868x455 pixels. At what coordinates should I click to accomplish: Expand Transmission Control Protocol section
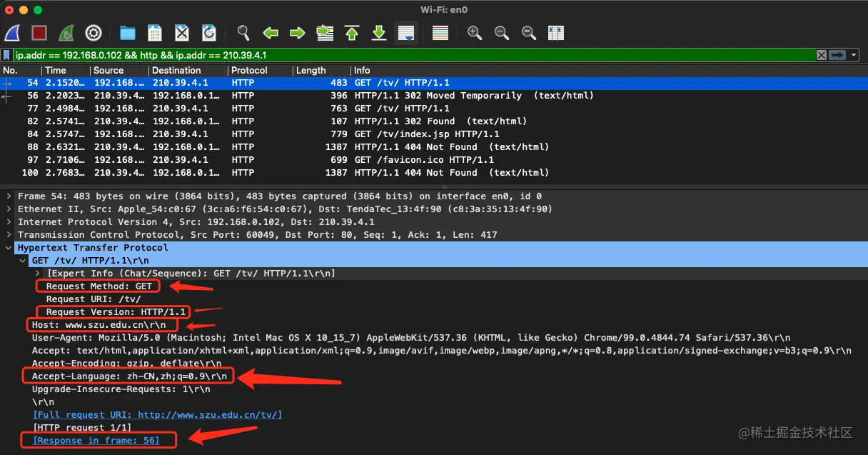click(x=9, y=235)
